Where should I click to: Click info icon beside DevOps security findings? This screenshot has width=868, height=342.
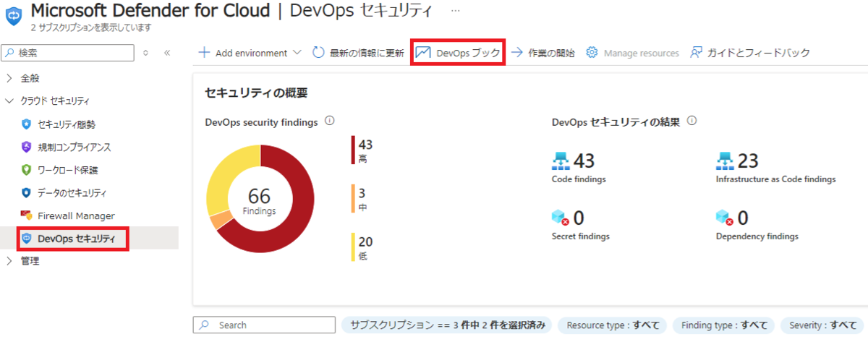pyautogui.click(x=330, y=121)
